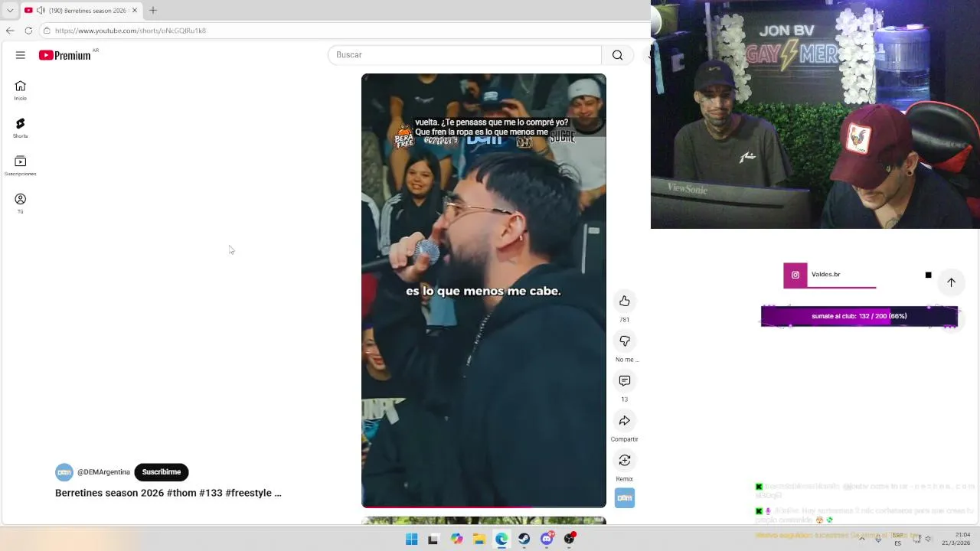This screenshot has height=551, width=980.
Task: Open Shorts in the YouTube sidebar
Action: coord(21,128)
